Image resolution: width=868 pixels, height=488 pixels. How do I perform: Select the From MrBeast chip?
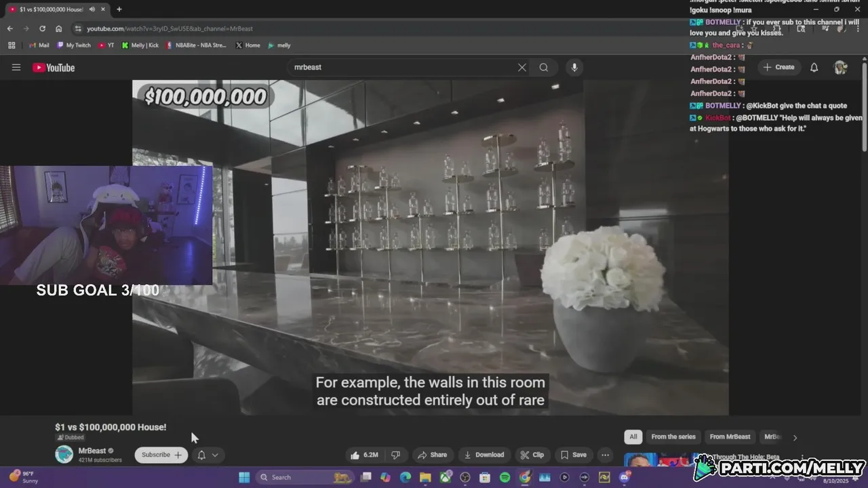tap(730, 436)
